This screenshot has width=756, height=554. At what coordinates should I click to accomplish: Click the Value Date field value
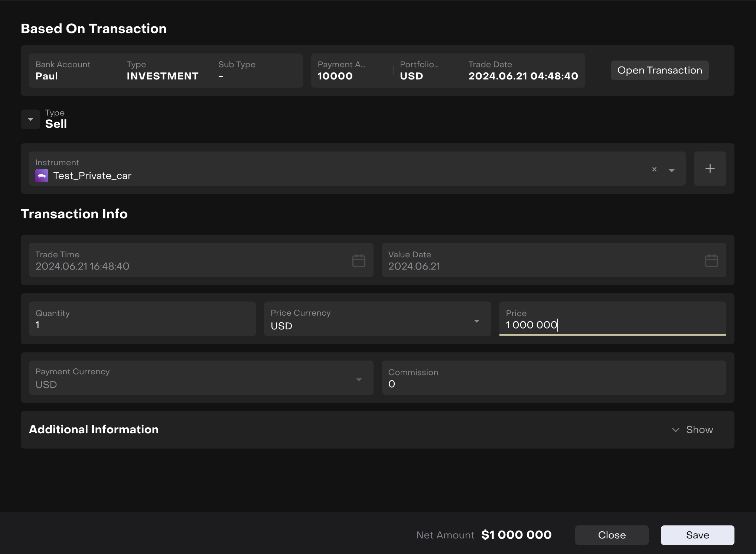click(414, 266)
